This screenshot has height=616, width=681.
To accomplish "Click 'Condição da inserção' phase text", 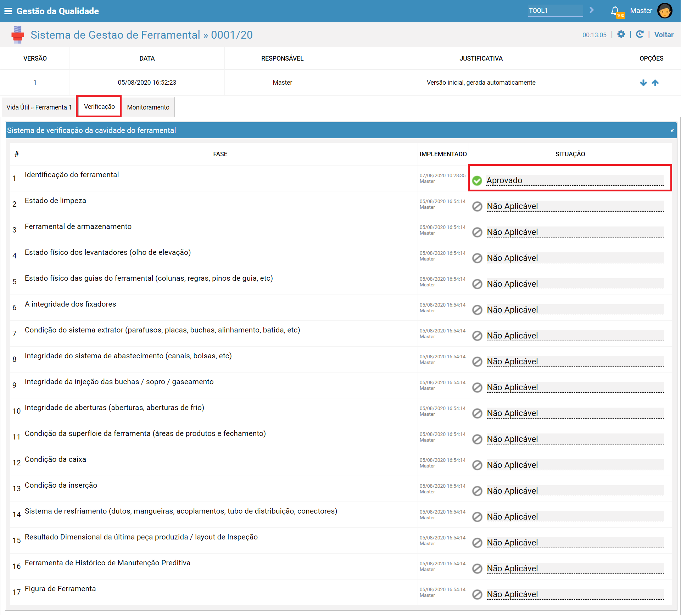I will (x=61, y=485).
